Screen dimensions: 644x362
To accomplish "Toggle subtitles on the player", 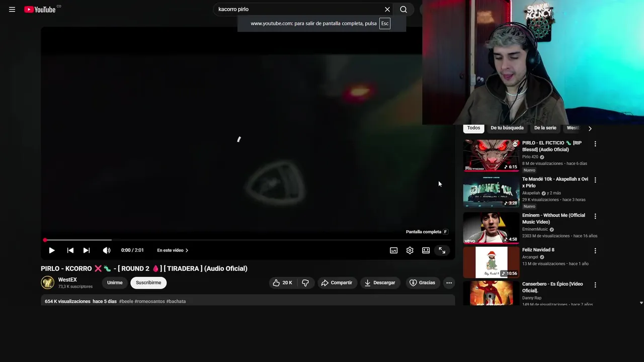I will pyautogui.click(x=394, y=250).
